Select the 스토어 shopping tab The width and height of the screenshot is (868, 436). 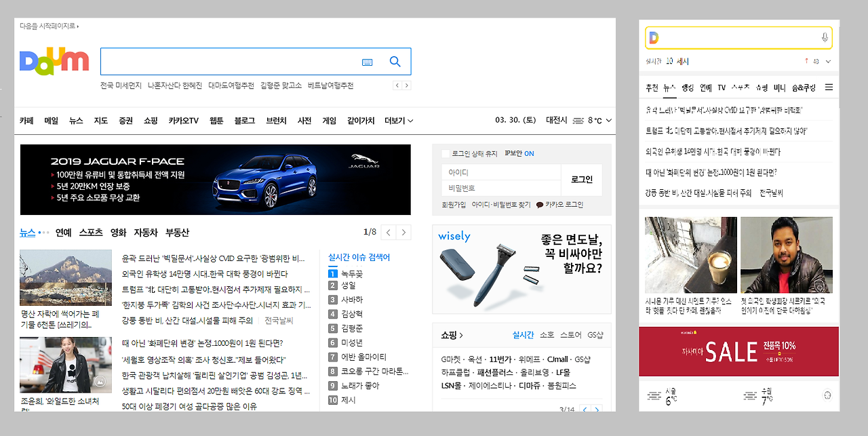click(x=570, y=335)
